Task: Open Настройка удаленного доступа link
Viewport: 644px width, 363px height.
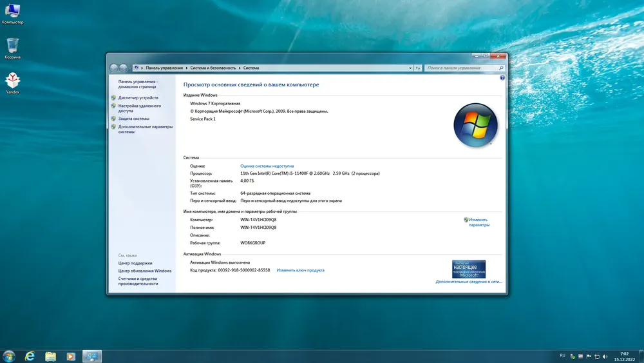Action: [140, 108]
